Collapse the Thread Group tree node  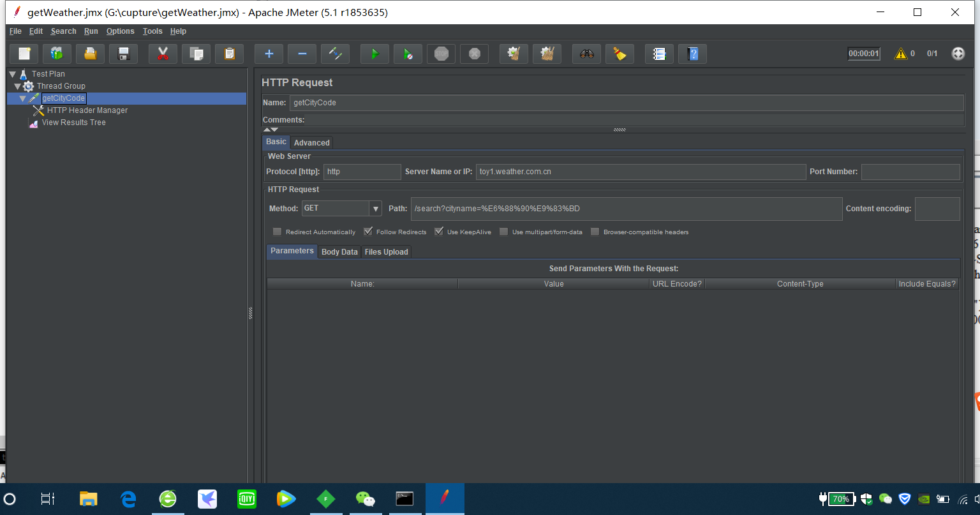click(18, 86)
